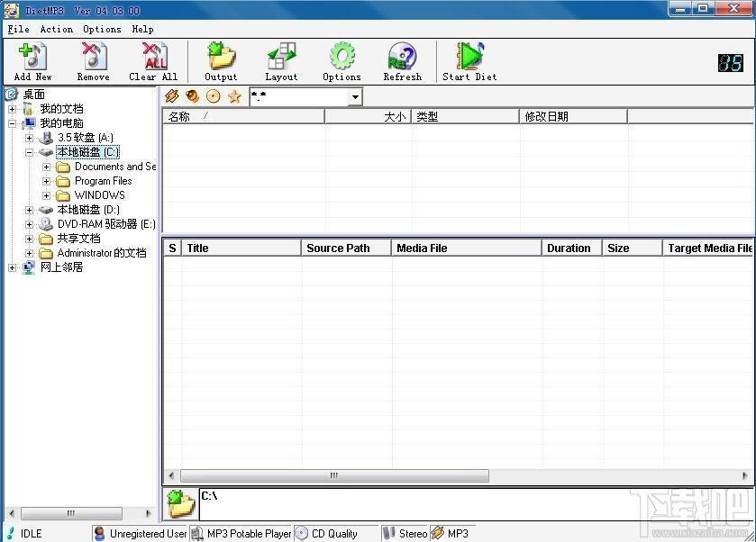Click the Target Media File column header

708,248
